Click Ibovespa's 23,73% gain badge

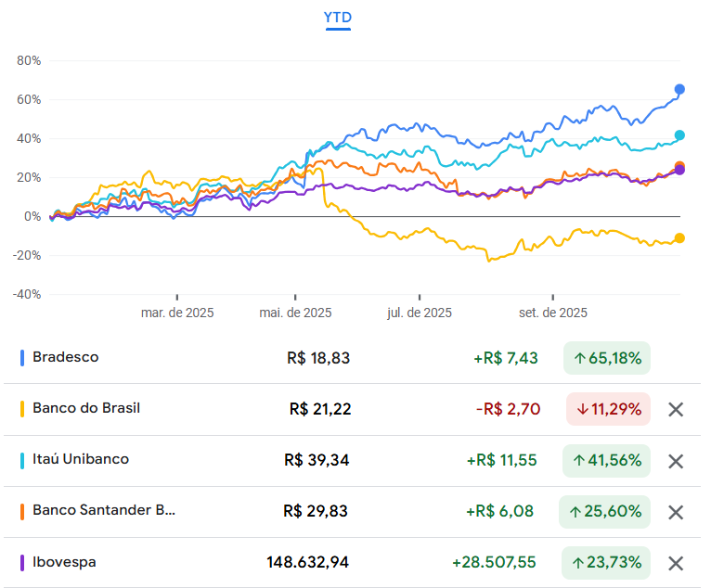[x=606, y=562]
